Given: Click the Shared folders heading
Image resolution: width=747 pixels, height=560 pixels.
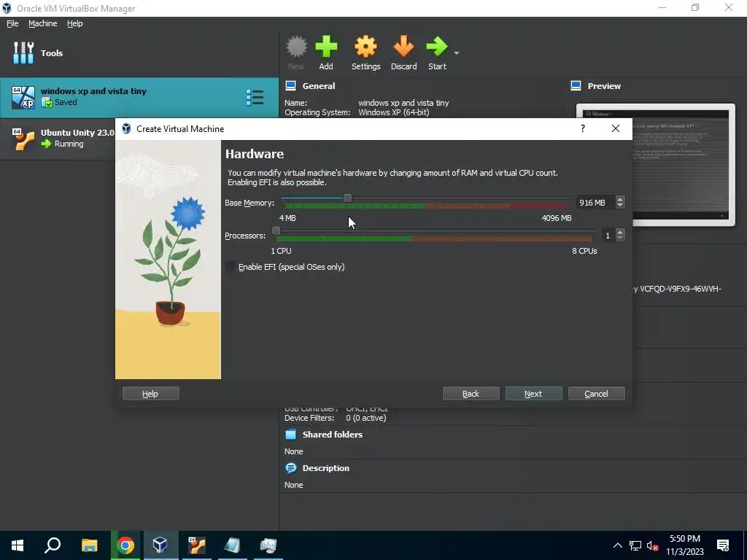Looking at the screenshot, I should [333, 435].
